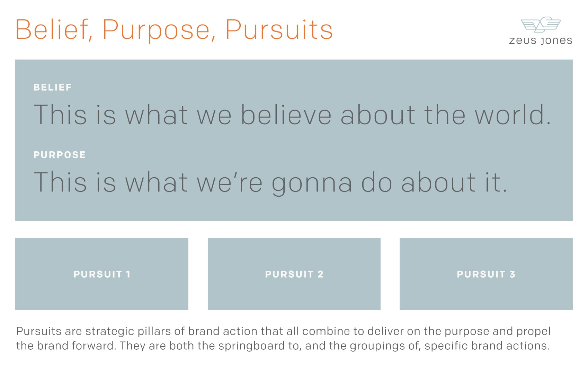
Task: Click the 'the brand forward' caption second line
Action: coord(283,346)
